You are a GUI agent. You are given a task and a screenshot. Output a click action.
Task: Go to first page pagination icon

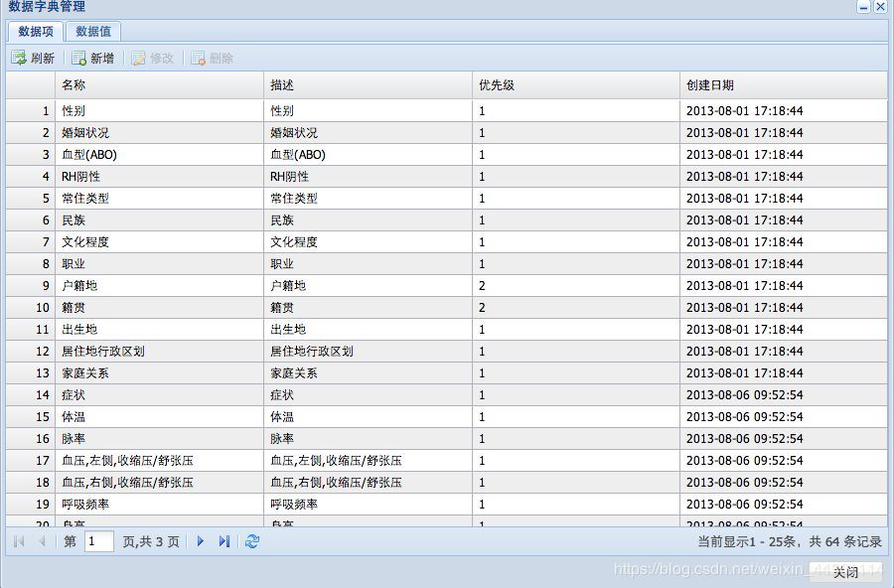tap(19, 541)
